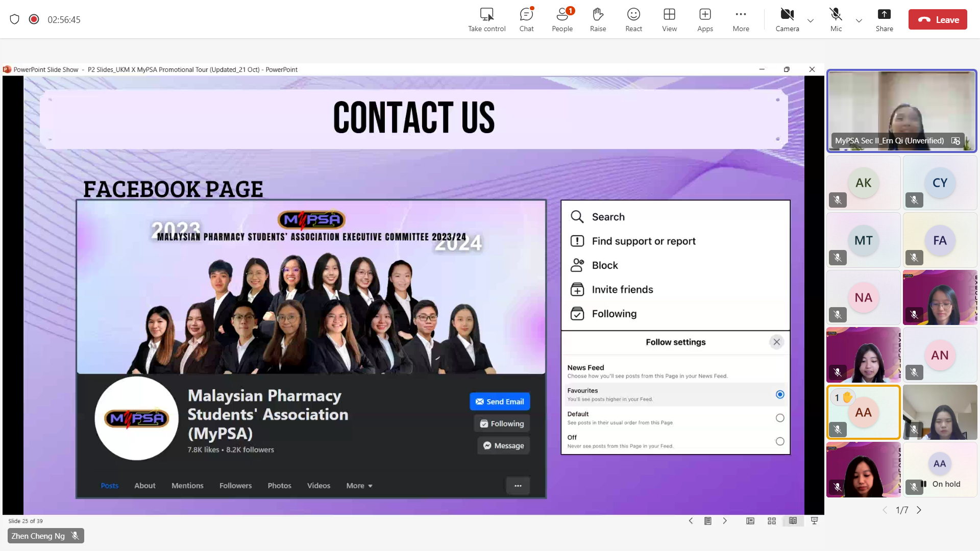Turn on the Camera
Image resolution: width=980 pixels, height=551 pixels.
[x=787, y=19]
